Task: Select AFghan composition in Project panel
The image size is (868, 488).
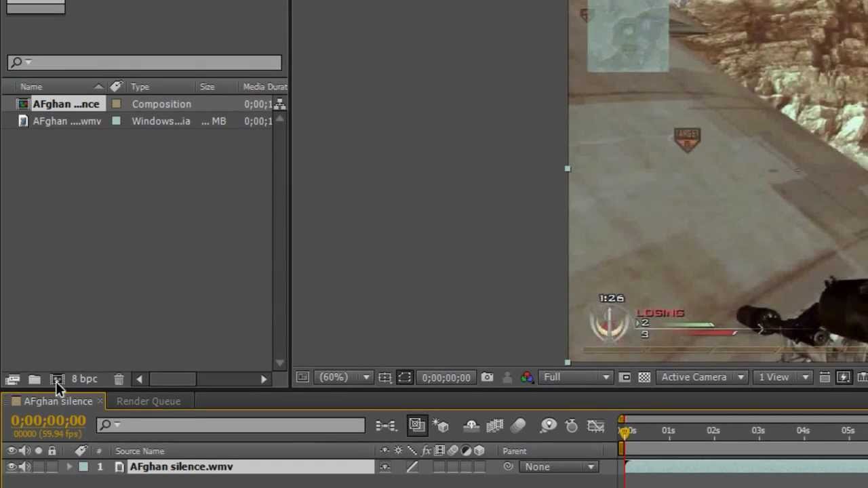Action: 66,104
